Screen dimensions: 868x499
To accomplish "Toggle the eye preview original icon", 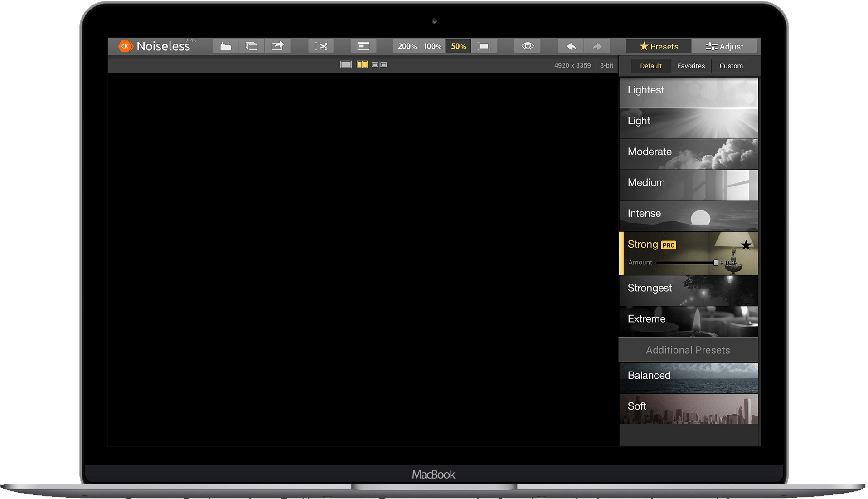I will pyautogui.click(x=527, y=46).
